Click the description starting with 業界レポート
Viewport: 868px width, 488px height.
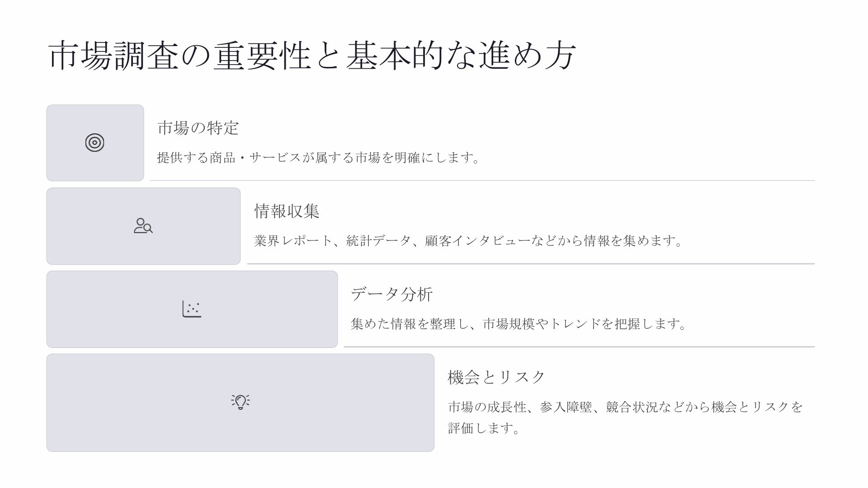pos(469,241)
